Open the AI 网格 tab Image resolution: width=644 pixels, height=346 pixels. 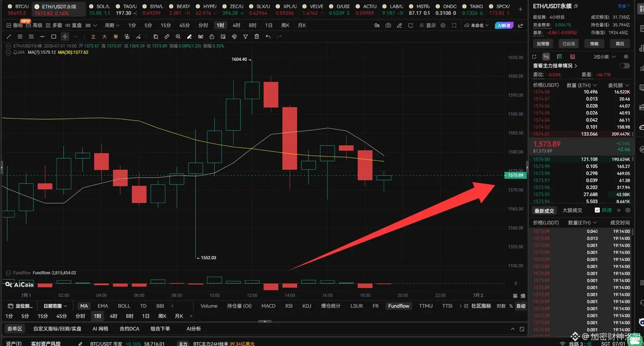click(x=100, y=329)
